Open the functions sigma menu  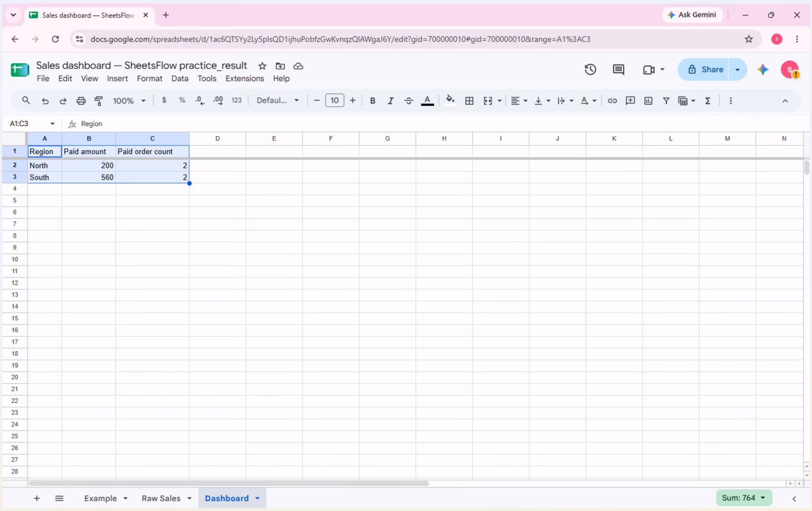coord(708,101)
